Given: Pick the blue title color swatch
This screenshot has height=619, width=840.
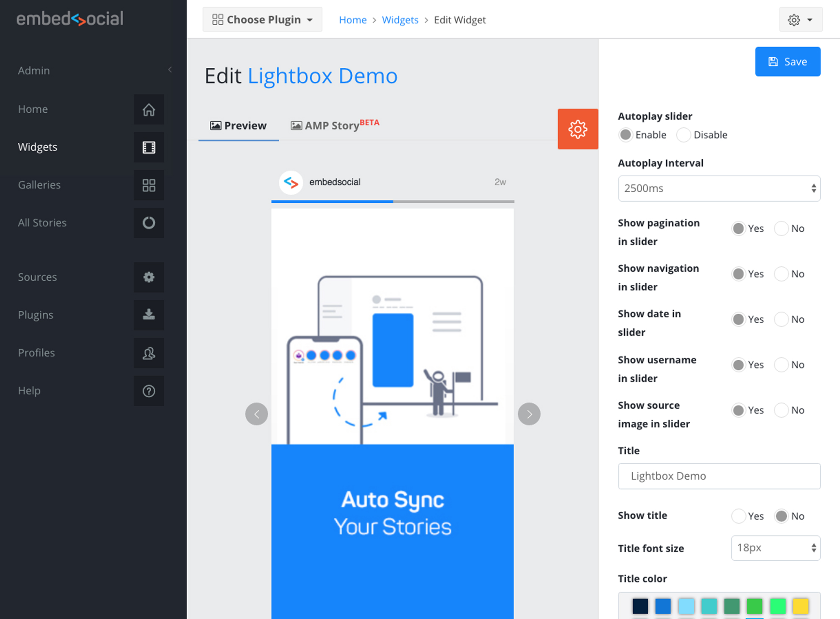Looking at the screenshot, I should (663, 606).
